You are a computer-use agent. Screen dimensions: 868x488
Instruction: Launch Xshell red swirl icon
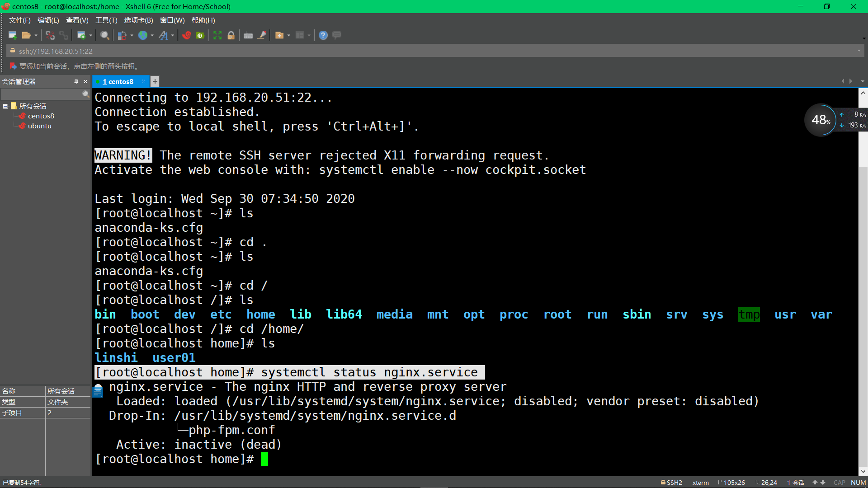(187, 35)
